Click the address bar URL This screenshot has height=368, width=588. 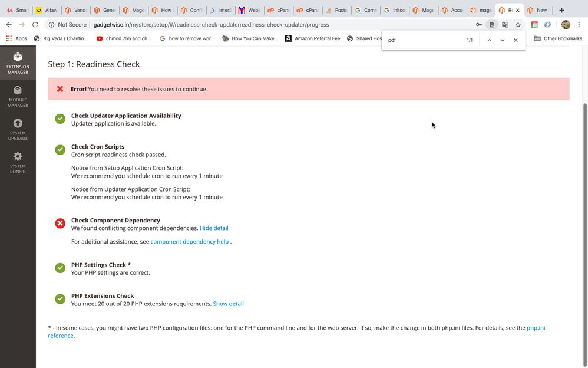[x=211, y=24]
